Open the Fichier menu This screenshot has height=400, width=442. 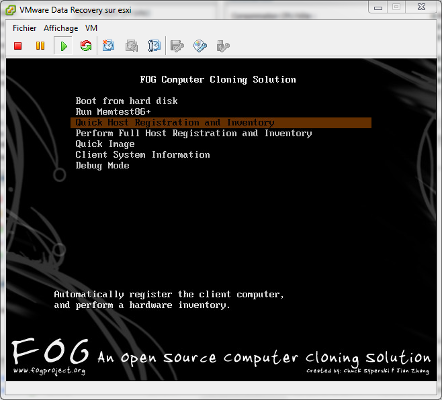24,28
